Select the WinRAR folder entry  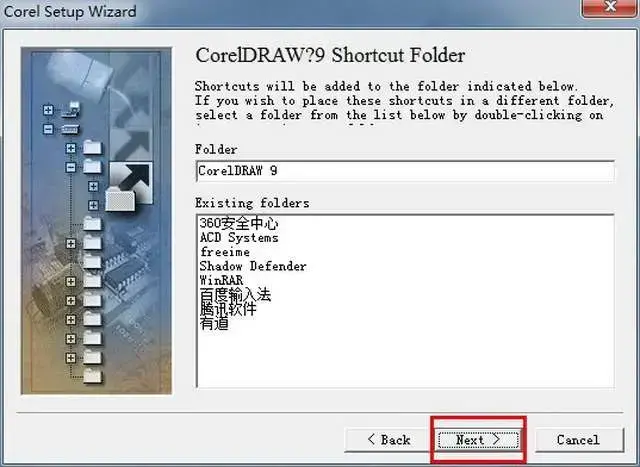click(221, 280)
